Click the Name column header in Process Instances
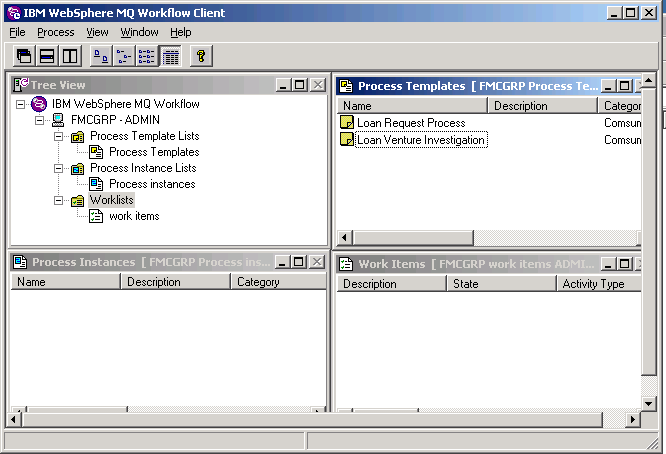Screen dimensions: 666x454 pos(65,282)
